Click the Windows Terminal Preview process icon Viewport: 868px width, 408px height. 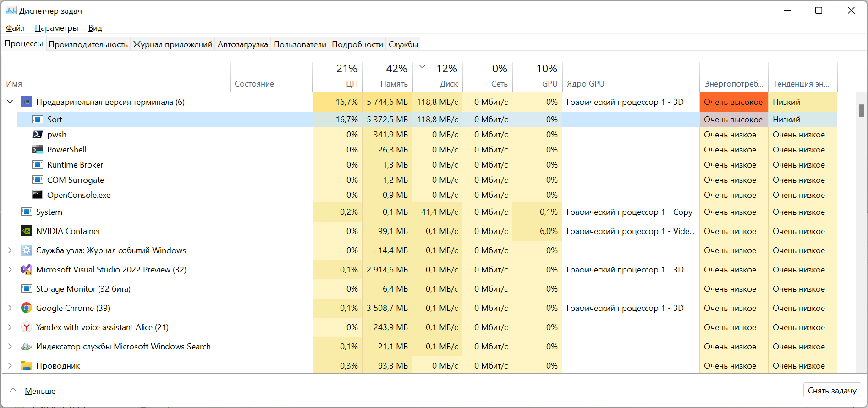pos(27,102)
